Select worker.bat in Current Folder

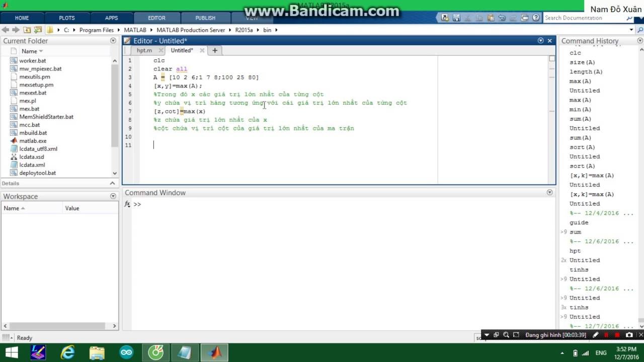coord(32,61)
